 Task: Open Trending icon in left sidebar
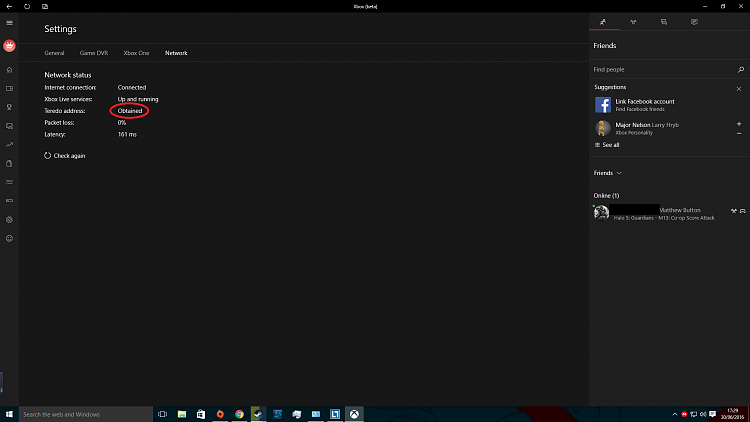click(9, 144)
